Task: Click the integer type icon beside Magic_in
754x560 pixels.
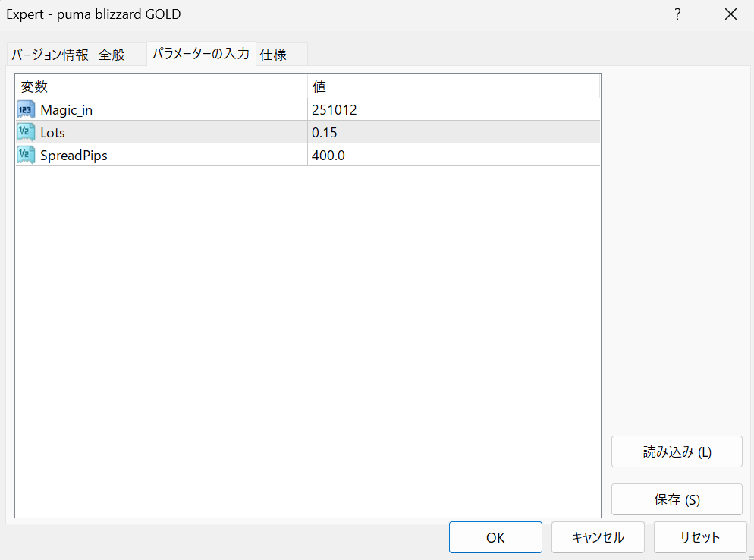Action: [26, 110]
